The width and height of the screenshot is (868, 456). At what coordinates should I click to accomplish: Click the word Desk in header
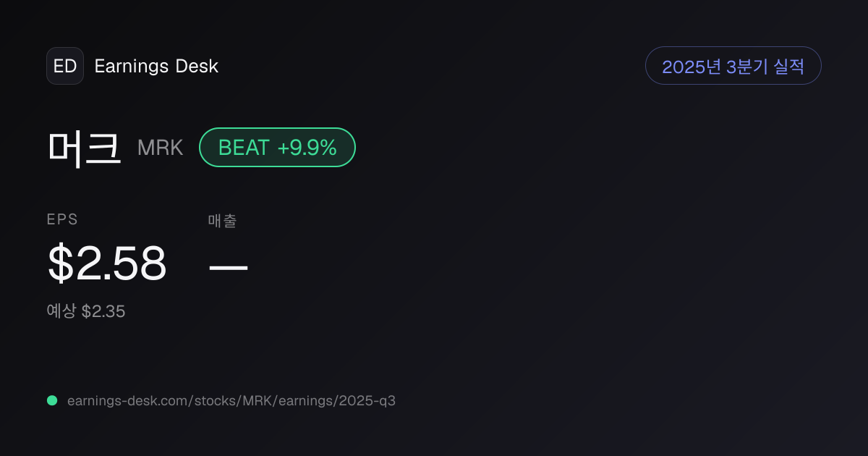[x=197, y=66]
